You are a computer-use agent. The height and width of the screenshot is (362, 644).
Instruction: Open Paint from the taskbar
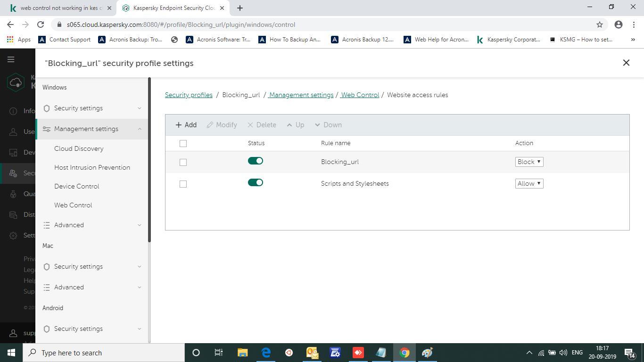click(x=427, y=353)
